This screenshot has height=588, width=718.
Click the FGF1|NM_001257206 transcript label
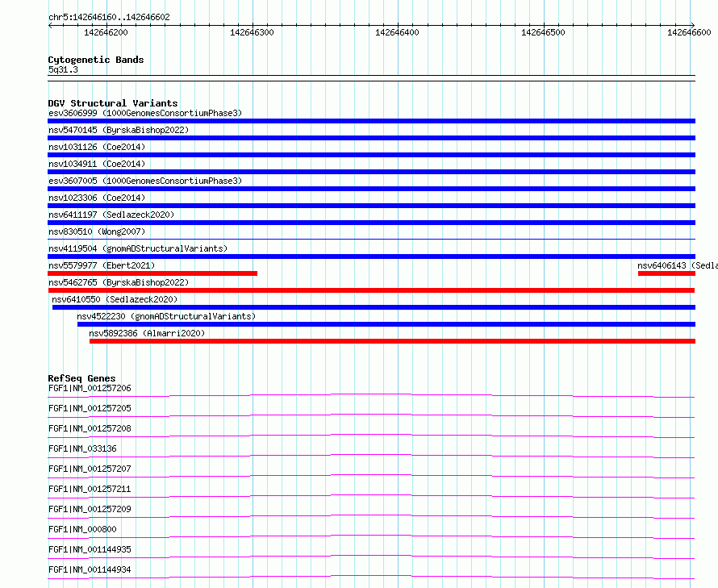[x=90, y=388]
